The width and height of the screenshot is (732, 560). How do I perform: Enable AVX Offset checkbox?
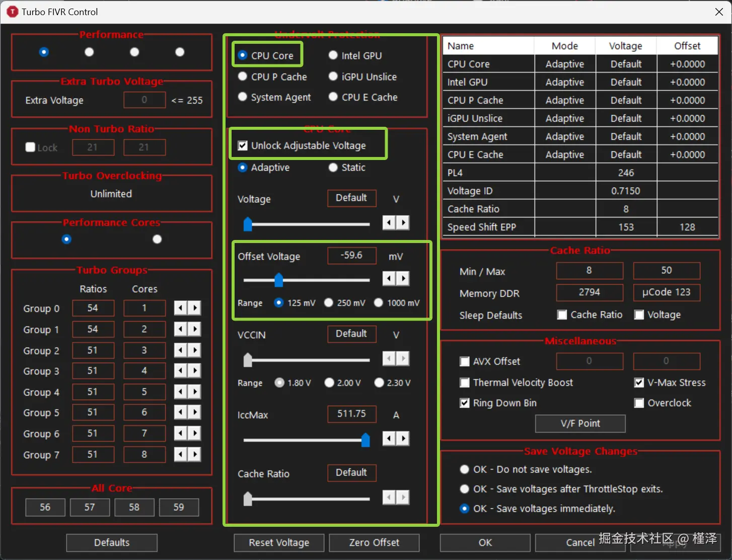point(465,361)
